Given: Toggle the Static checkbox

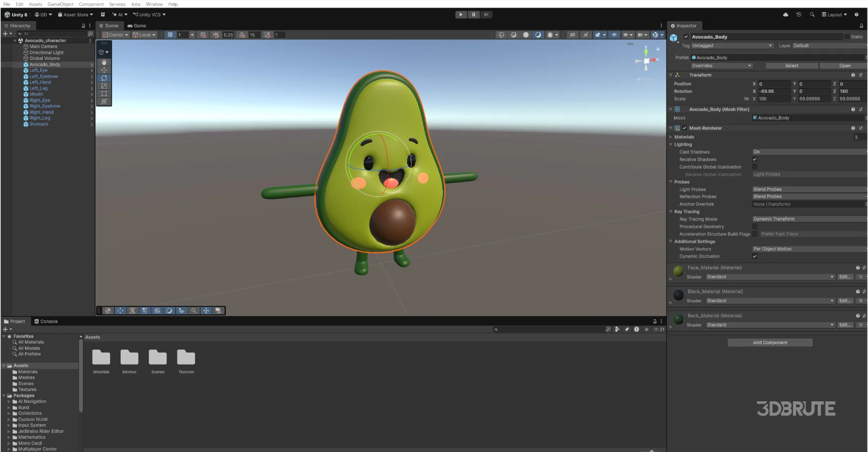Looking at the screenshot, I should [x=847, y=37].
